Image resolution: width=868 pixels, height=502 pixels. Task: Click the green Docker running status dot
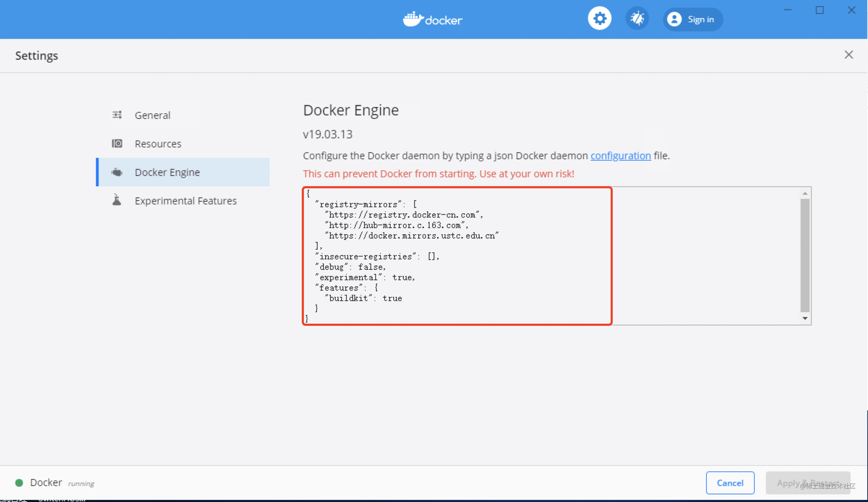[19, 483]
